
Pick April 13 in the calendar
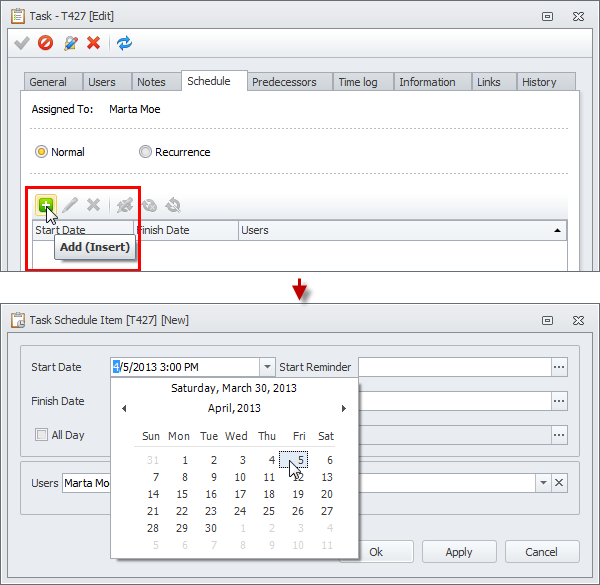click(327, 477)
